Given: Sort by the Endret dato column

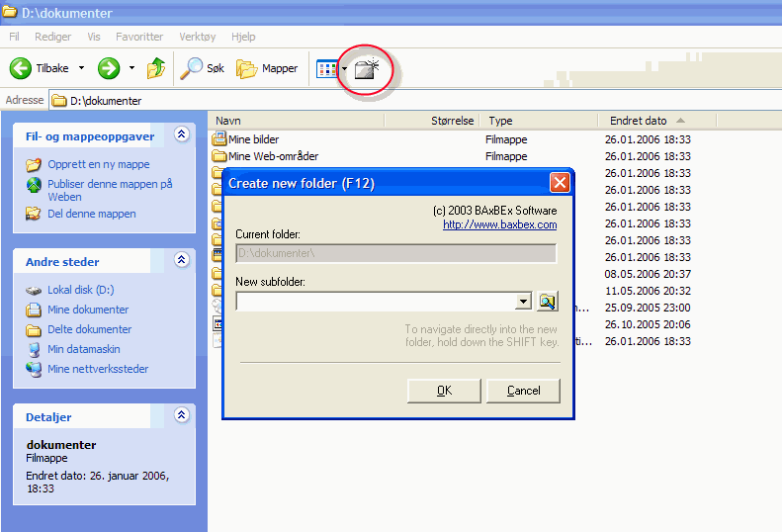Looking at the screenshot, I should tap(657, 121).
